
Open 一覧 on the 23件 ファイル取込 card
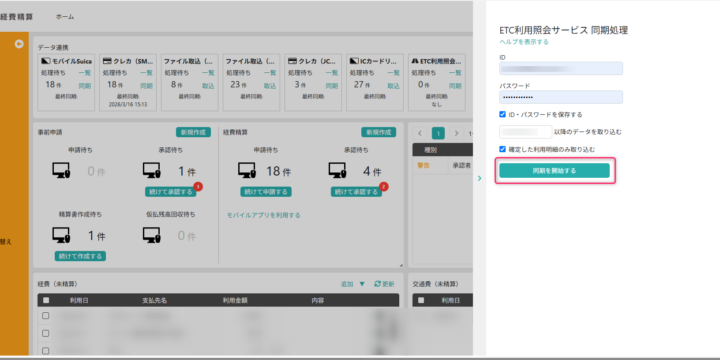click(270, 73)
